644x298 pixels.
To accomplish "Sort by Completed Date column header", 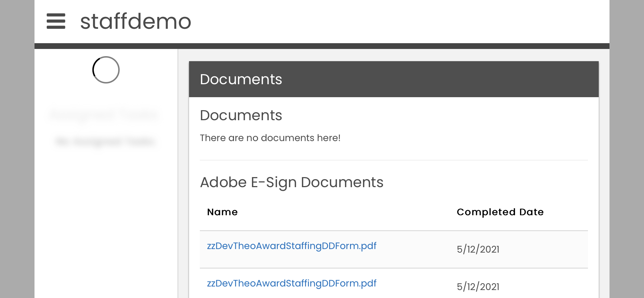I will coord(500,212).
